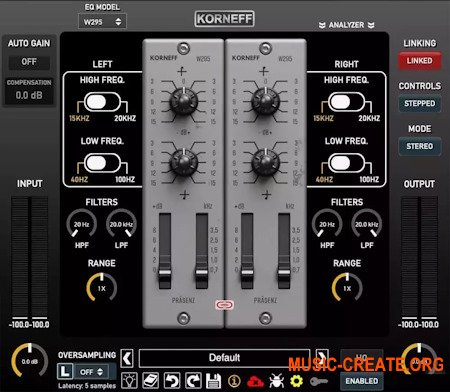Click the right channel Präsenz +dB fader
This screenshot has width=450, height=392.
(247, 273)
